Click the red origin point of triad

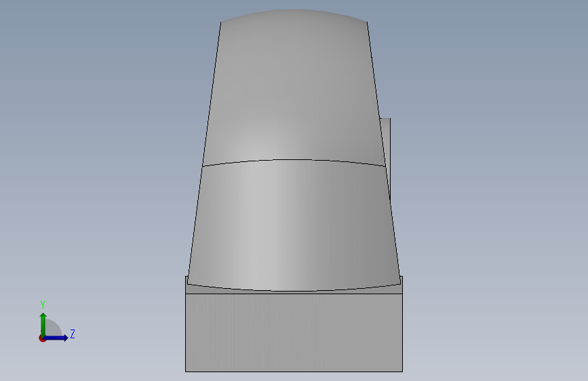click(x=42, y=338)
